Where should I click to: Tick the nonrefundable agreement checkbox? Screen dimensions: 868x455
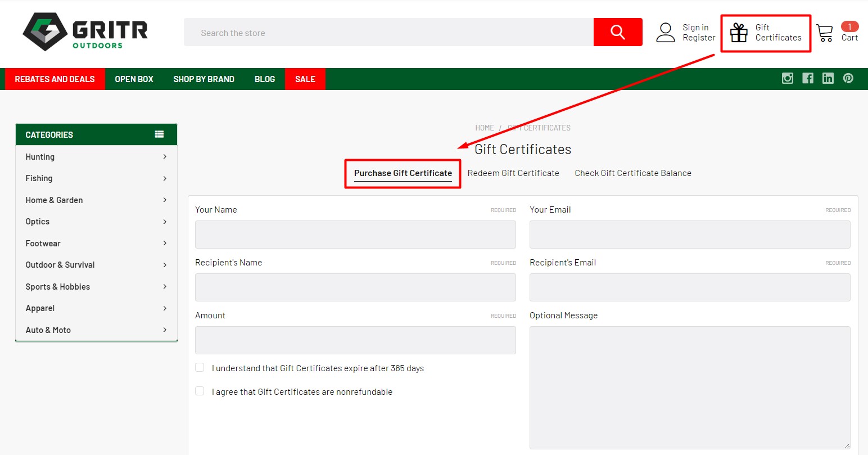pos(200,391)
